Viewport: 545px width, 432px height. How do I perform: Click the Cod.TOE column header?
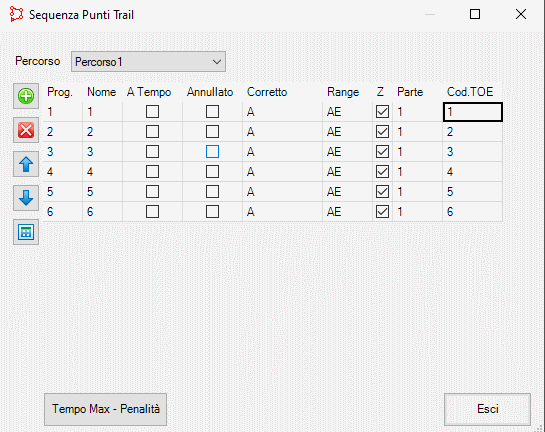470,92
